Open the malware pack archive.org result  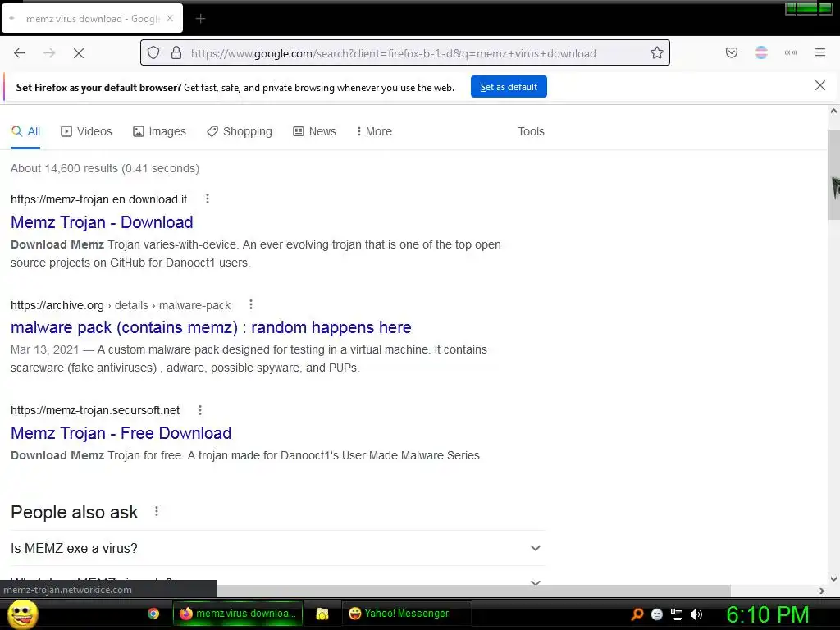[x=211, y=327]
